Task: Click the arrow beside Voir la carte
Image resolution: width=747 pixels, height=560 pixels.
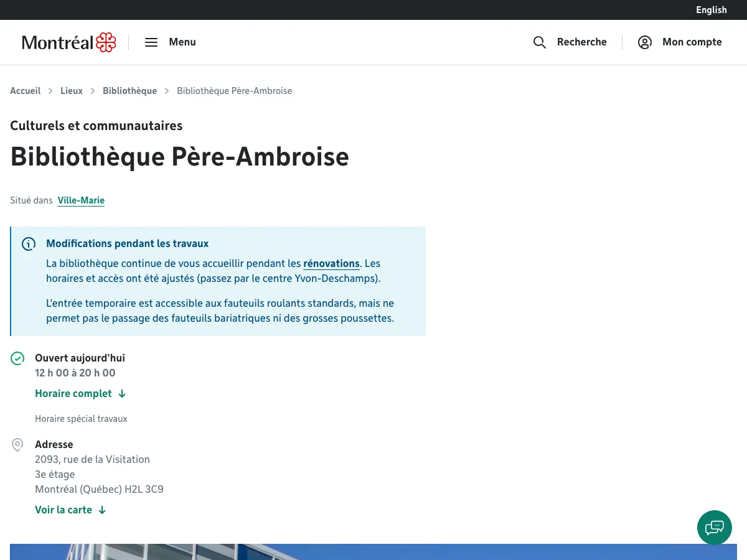Action: click(102, 510)
